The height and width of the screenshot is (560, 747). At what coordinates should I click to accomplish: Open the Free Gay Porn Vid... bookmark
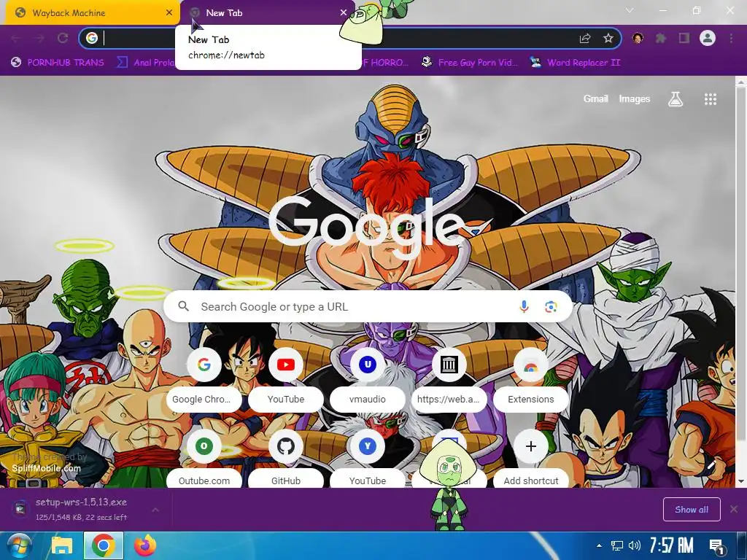click(470, 63)
